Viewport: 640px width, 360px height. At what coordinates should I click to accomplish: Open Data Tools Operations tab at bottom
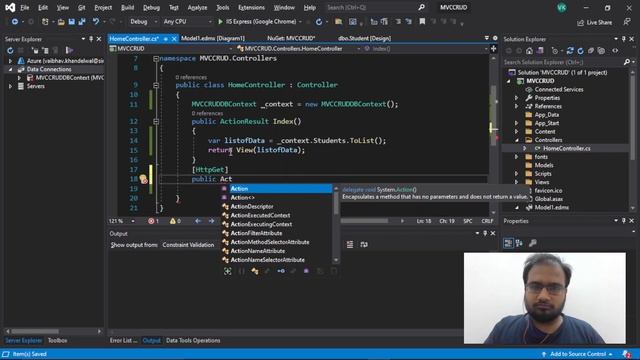pyautogui.click(x=193, y=340)
